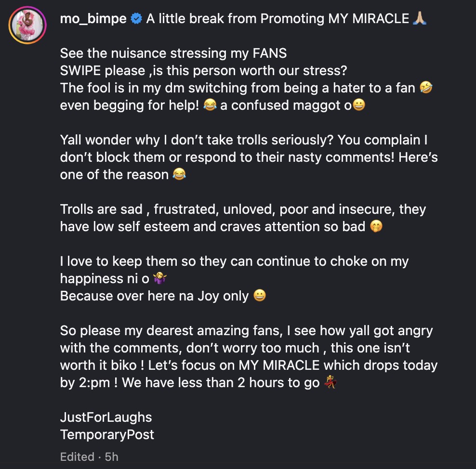This screenshot has width=476, height=469.
Task: Click the blue verified badge
Action: coord(136,19)
